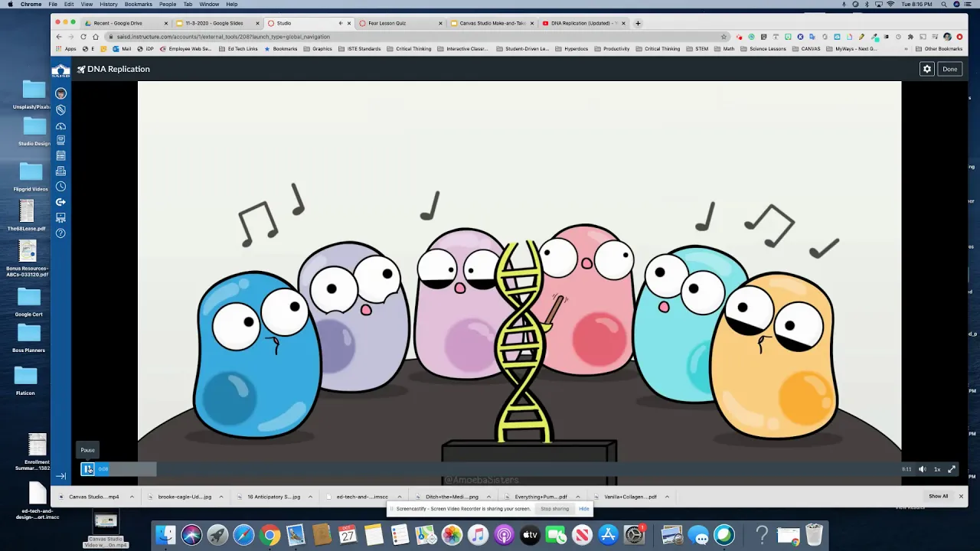
Task: Open the CANVAS bookmark folder
Action: click(806, 49)
